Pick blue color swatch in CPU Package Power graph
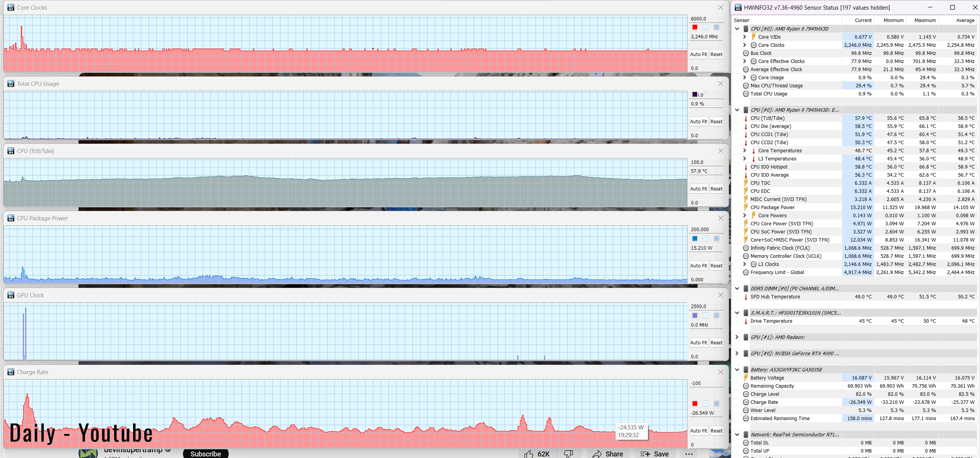 (x=695, y=238)
